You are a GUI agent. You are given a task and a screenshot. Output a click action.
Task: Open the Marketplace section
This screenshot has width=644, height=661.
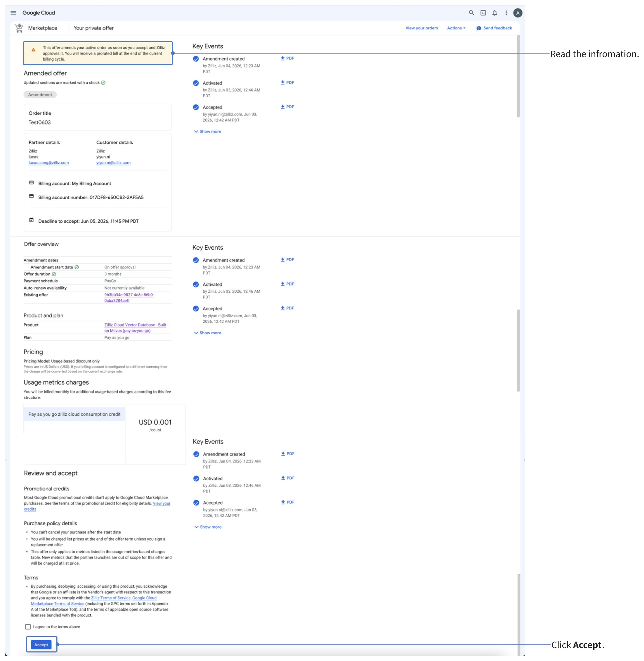(43, 28)
